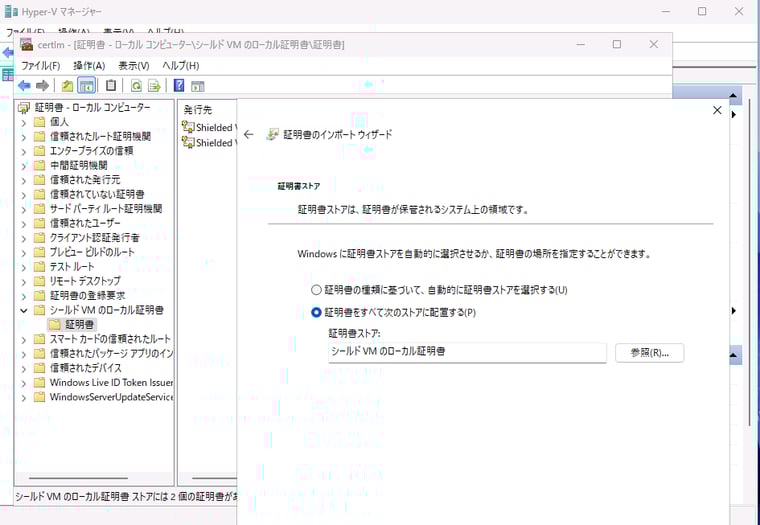Click the Hyper-V マネージャー title bar icon
The image size is (760, 525).
coord(11,11)
